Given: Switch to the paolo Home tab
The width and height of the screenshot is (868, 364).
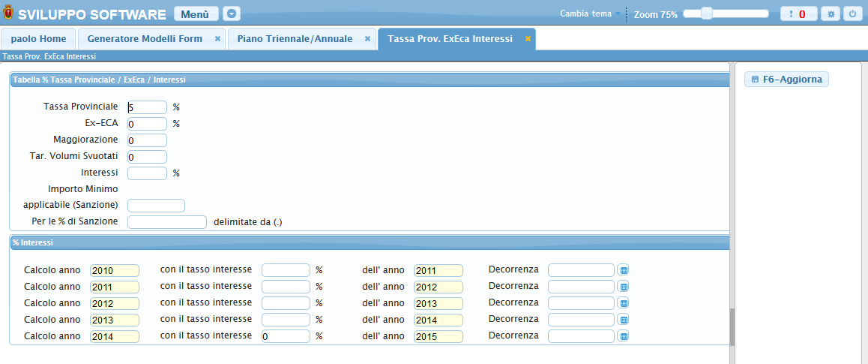Looking at the screenshot, I should pyautogui.click(x=38, y=39).
